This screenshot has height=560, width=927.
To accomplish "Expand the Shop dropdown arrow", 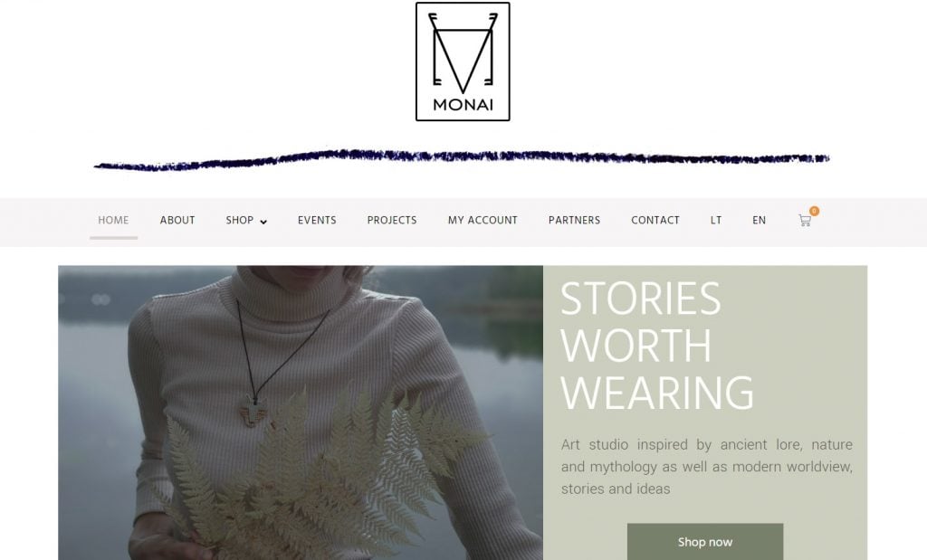I will (x=263, y=222).
